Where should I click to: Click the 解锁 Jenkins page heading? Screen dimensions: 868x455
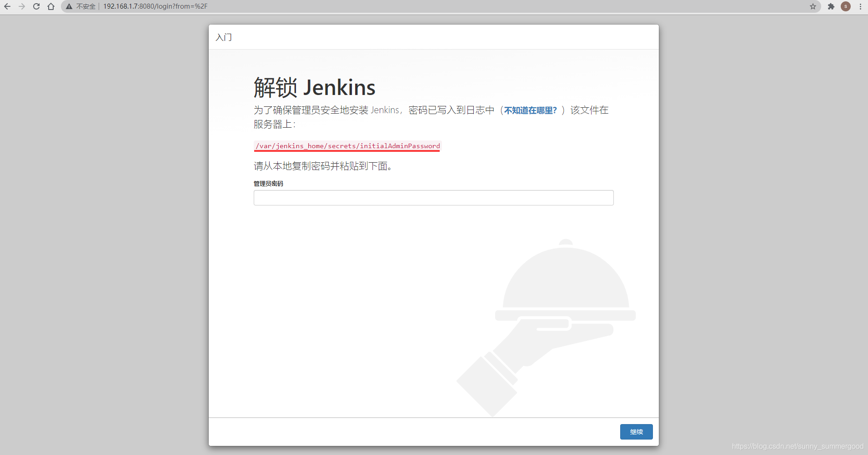point(314,87)
